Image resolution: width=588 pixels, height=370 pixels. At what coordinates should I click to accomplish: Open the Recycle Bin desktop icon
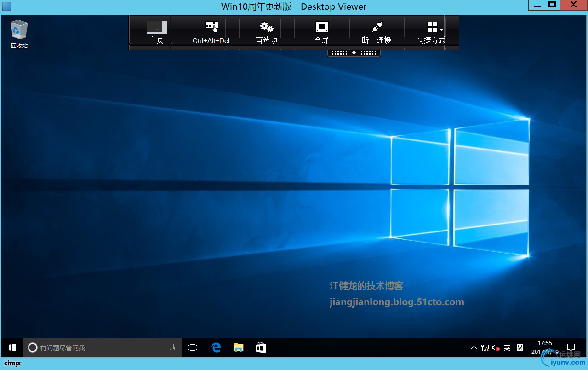tap(19, 34)
